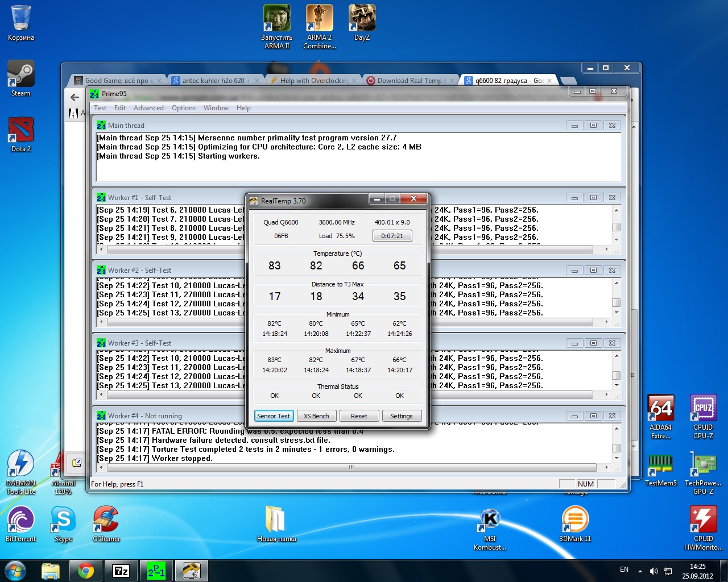728x582 pixels.
Task: Launch BitTorrent desktop shortcut
Action: 21,525
